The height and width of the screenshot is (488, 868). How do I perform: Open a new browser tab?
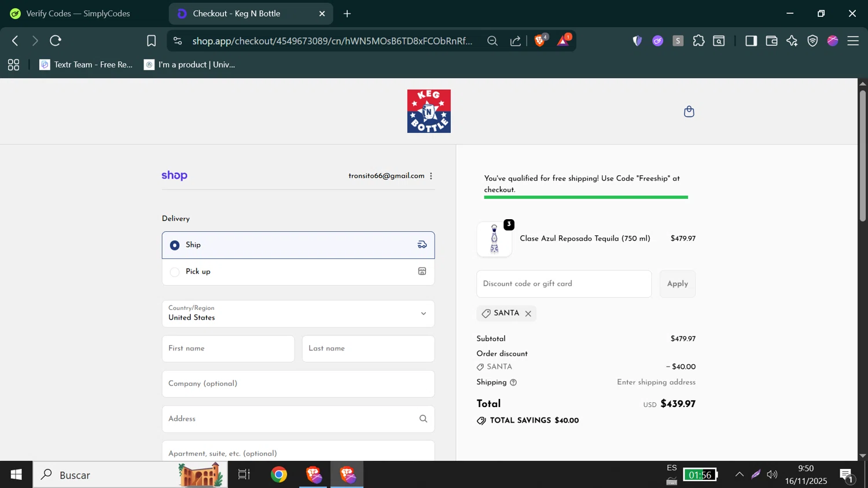[347, 14]
